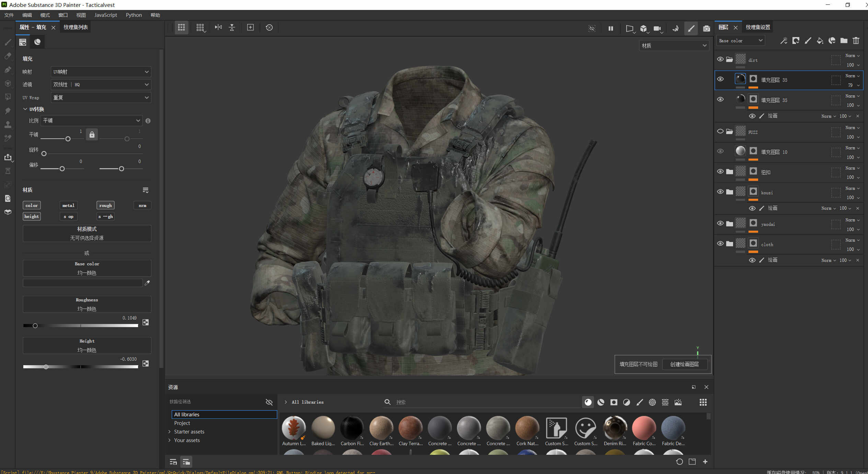Click the pause rendering icon
The height and width of the screenshot is (474, 868).
[x=610, y=28]
